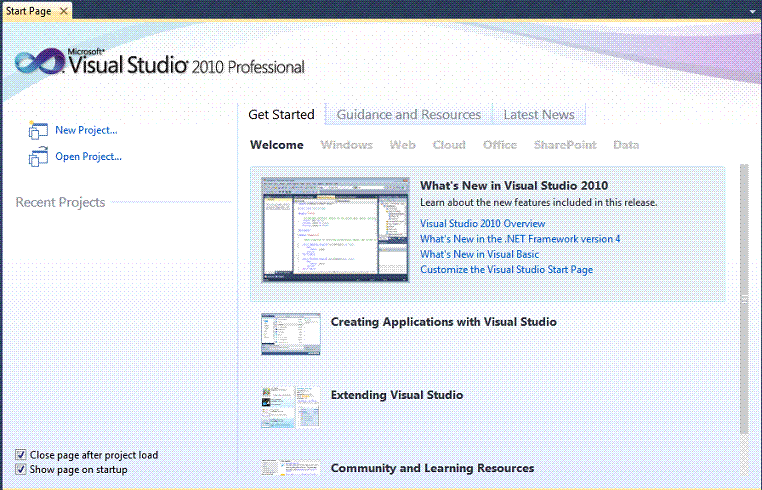Click What's New in Visual Studio 2010 heading
The image size is (762, 490).
tap(514, 186)
